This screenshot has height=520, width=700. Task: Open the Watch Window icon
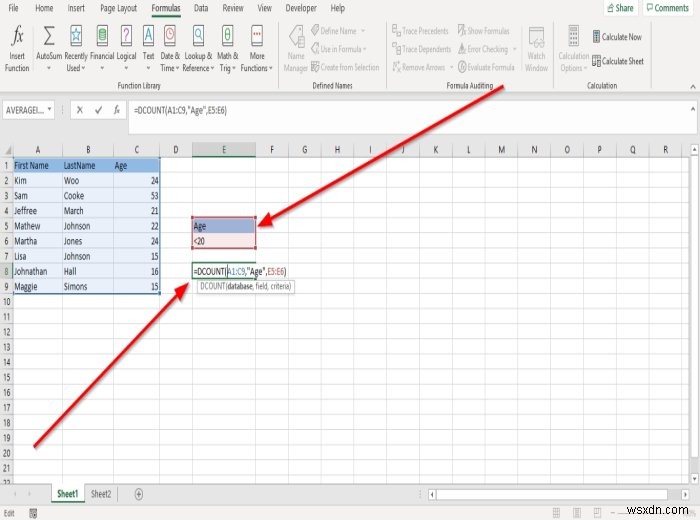point(536,37)
